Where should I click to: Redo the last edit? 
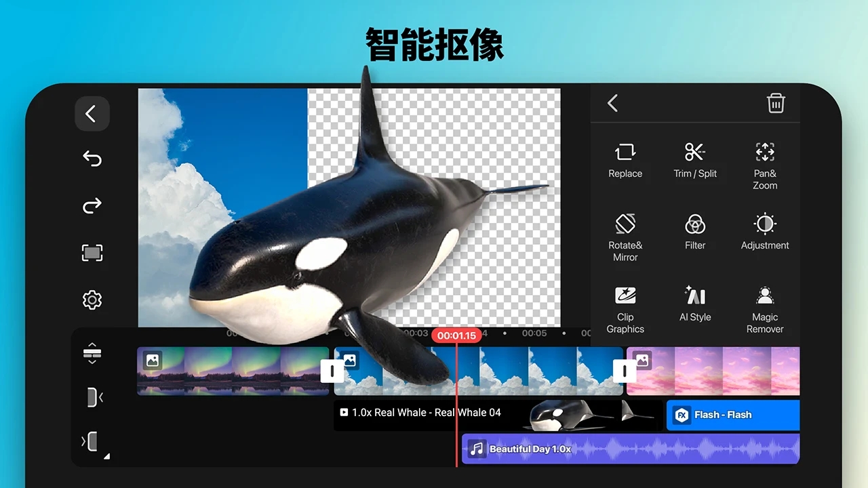point(92,205)
